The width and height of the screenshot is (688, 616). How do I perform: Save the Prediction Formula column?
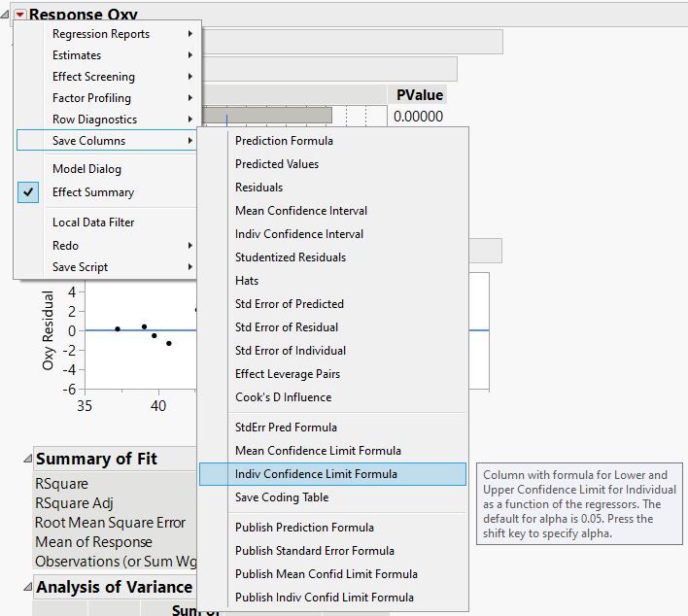(x=284, y=141)
